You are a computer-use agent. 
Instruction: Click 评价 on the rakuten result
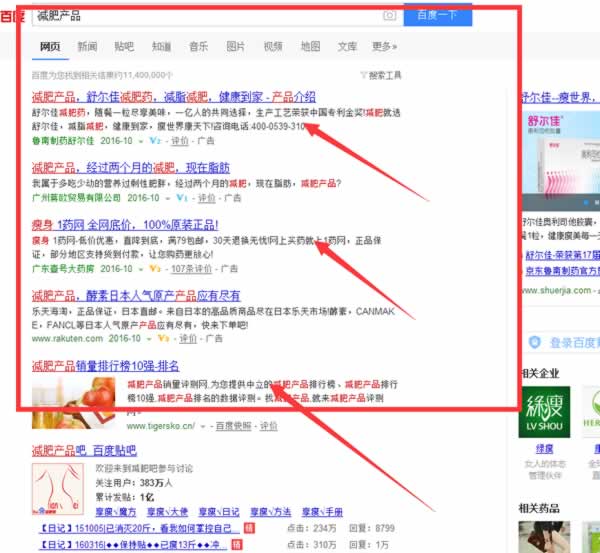[188, 339]
